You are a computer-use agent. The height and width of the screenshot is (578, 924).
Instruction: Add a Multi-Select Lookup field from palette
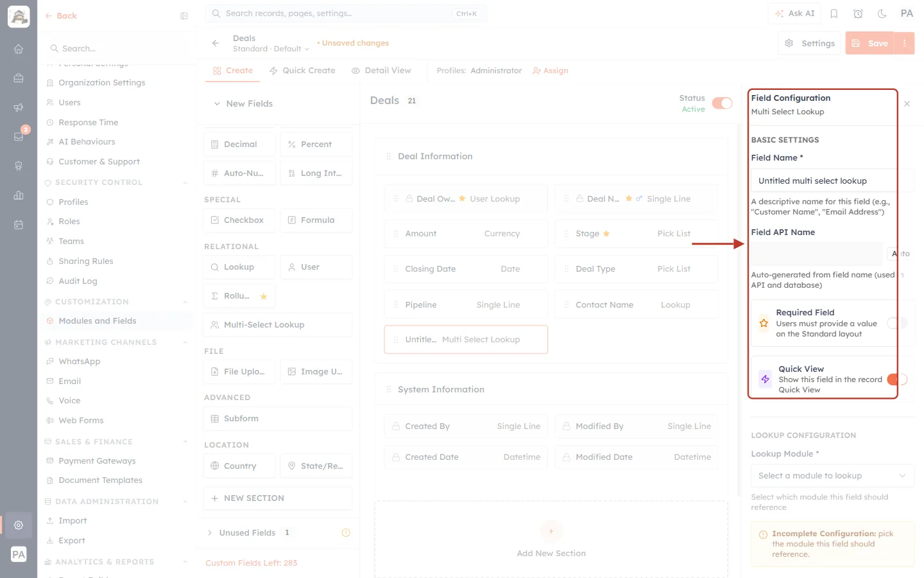[278, 325]
